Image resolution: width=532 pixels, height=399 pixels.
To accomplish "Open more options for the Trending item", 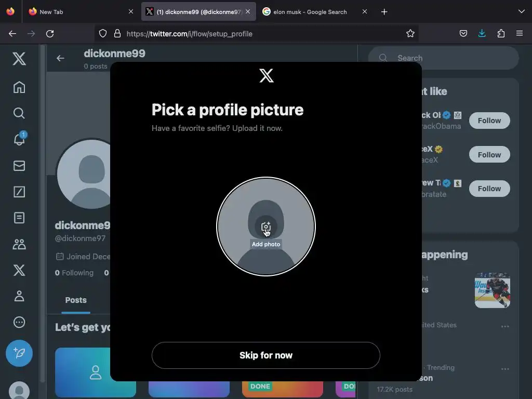I will tap(505, 369).
